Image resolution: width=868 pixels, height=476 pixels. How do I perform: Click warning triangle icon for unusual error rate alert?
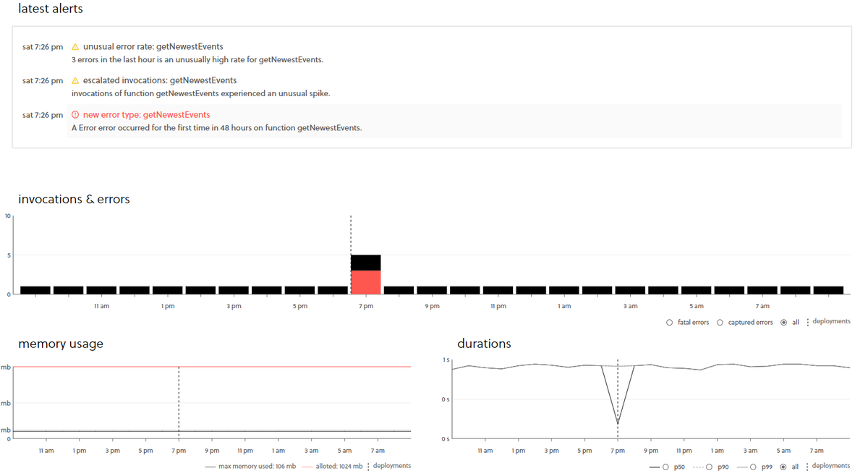click(75, 47)
